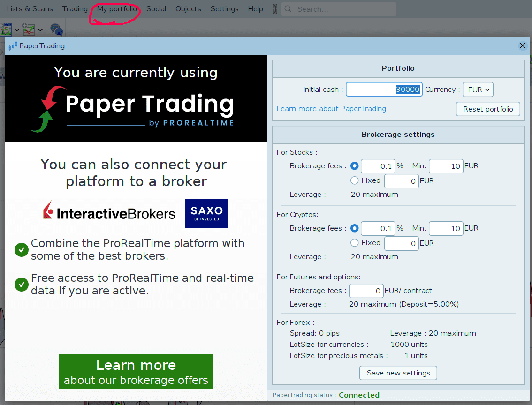Click the PaperTrading candlestick title icon
The height and width of the screenshot is (405, 532).
click(x=13, y=46)
